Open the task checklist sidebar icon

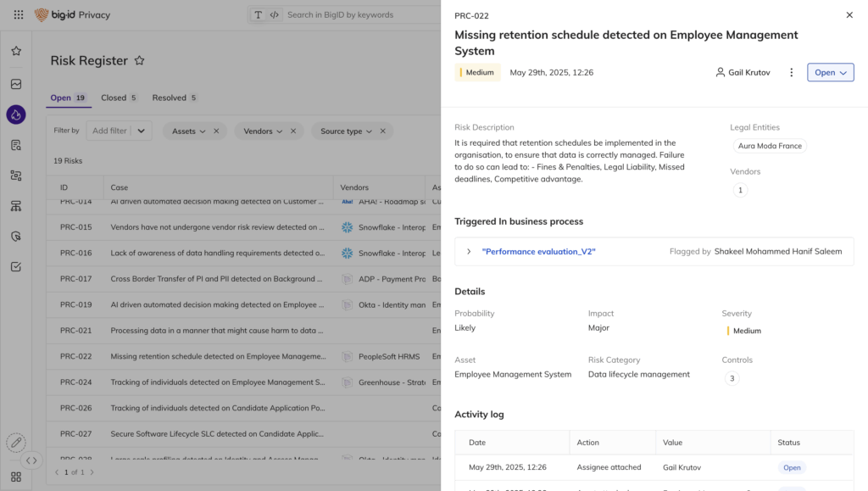click(x=16, y=266)
